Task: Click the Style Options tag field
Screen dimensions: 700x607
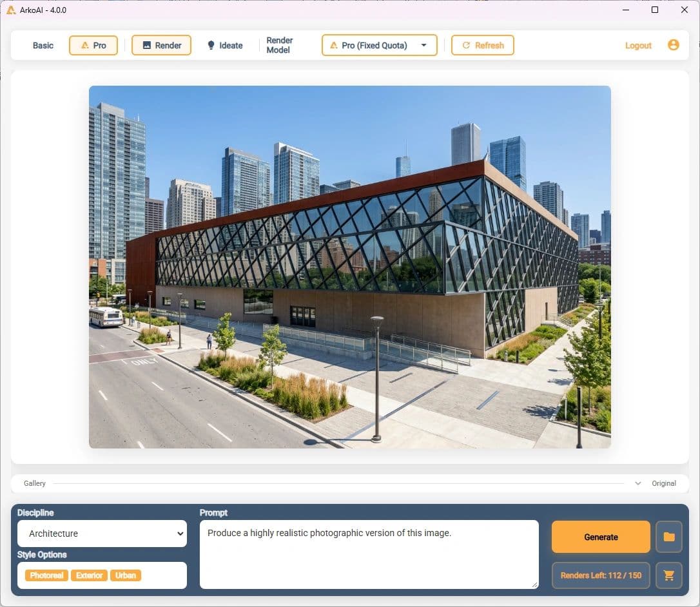Action: coord(102,575)
